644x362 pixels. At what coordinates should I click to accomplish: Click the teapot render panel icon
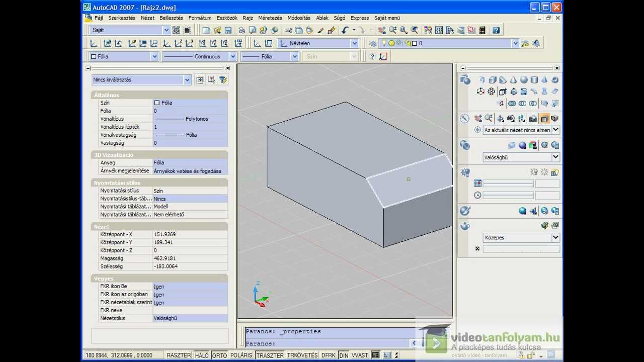[465, 226]
